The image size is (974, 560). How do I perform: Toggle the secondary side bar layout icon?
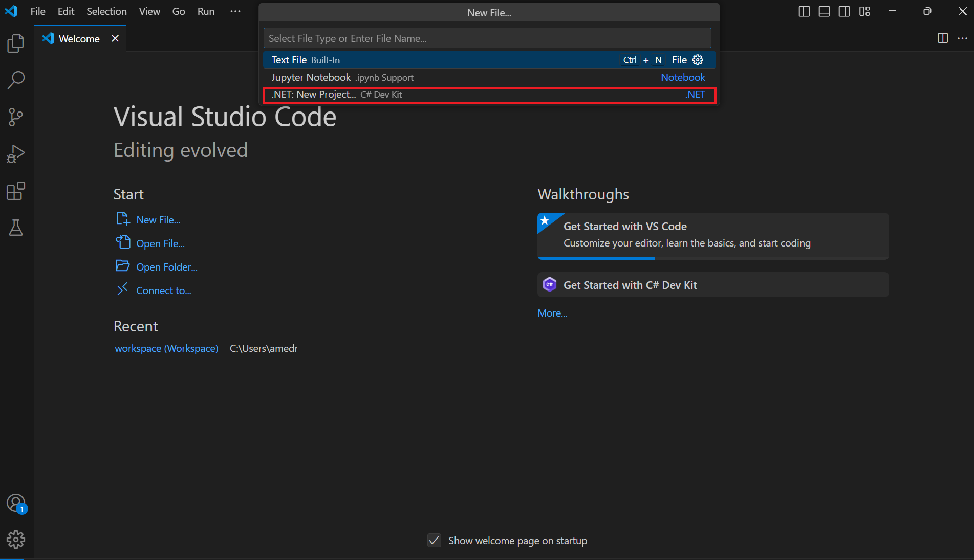point(845,11)
